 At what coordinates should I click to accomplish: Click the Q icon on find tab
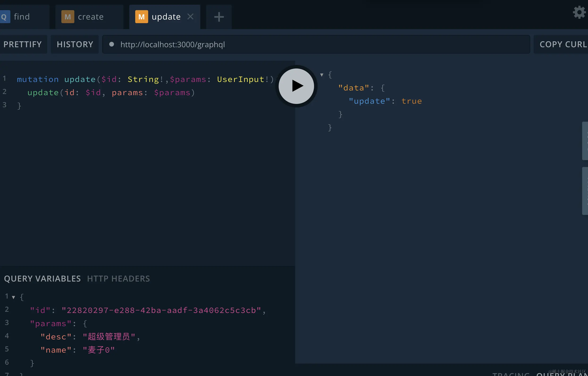pos(4,17)
